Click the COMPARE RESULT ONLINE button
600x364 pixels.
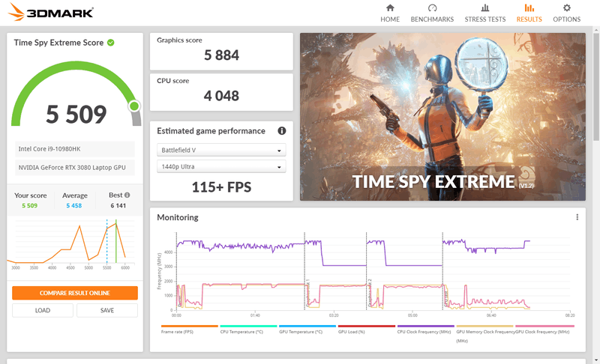click(x=75, y=293)
